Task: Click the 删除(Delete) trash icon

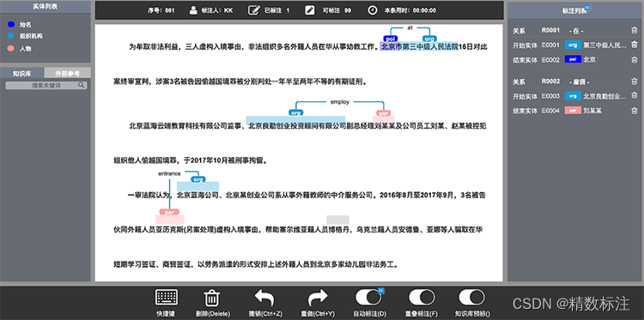Action: point(212,298)
